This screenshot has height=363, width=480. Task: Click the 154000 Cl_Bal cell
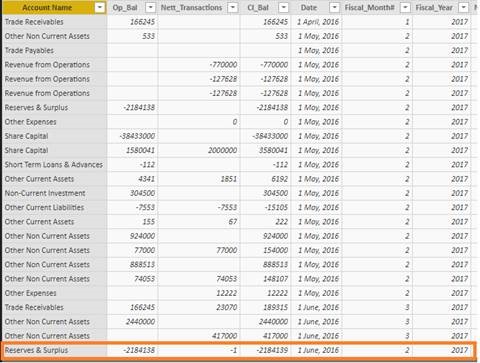(265, 250)
